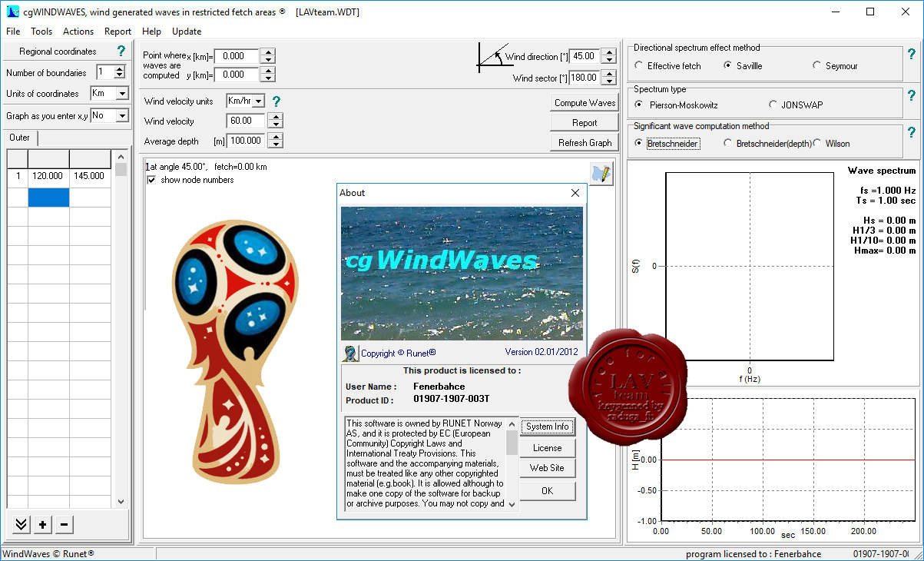This screenshot has width=924, height=561.
Task: Open the Report menu
Action: pyautogui.click(x=118, y=32)
